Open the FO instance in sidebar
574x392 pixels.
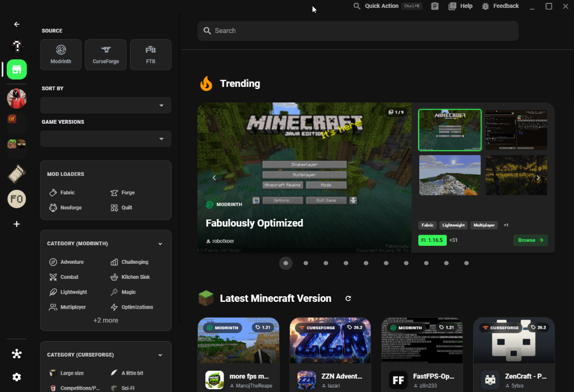click(17, 199)
